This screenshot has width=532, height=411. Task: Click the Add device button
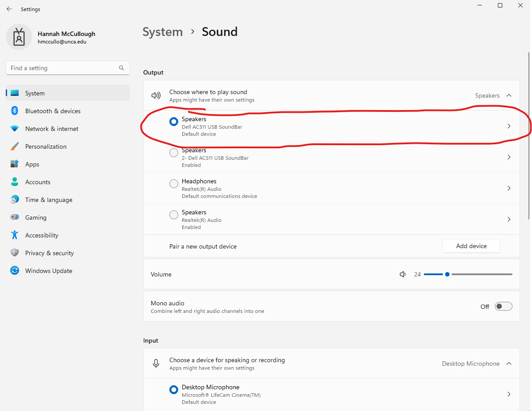[471, 245]
